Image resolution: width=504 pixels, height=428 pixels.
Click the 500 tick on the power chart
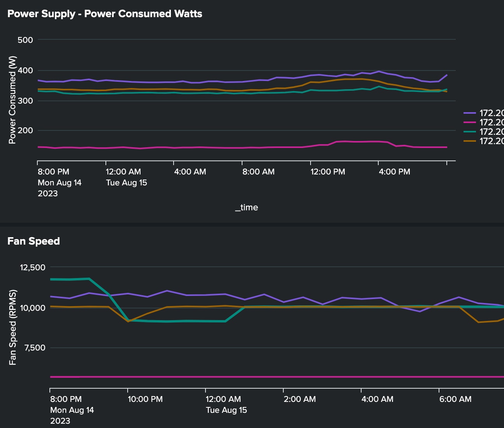click(x=25, y=40)
